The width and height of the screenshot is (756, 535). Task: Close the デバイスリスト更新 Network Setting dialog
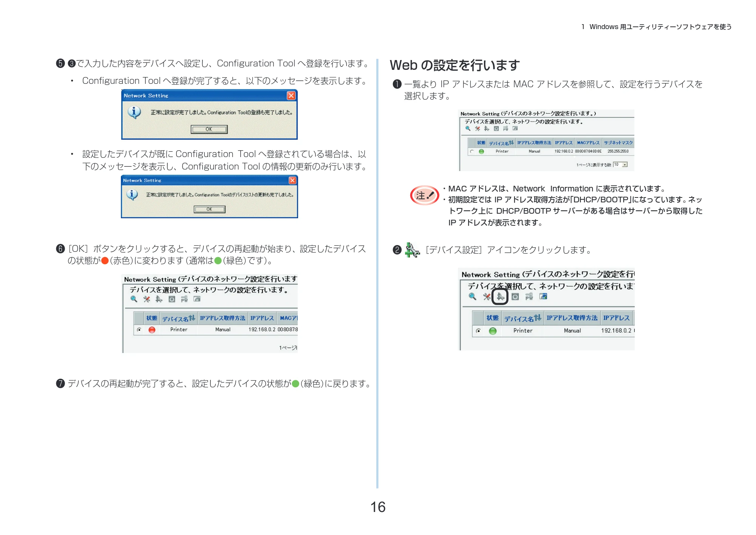pos(292,180)
